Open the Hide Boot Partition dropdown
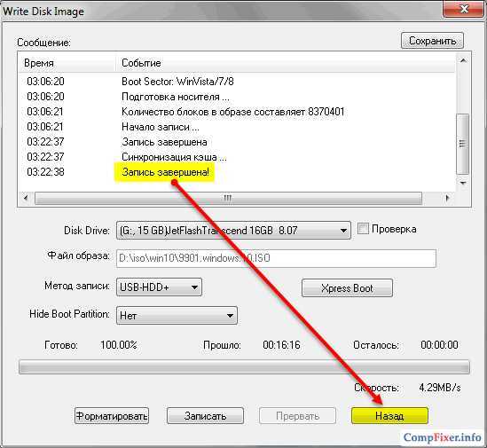This screenshot has height=448, width=487. (x=177, y=316)
